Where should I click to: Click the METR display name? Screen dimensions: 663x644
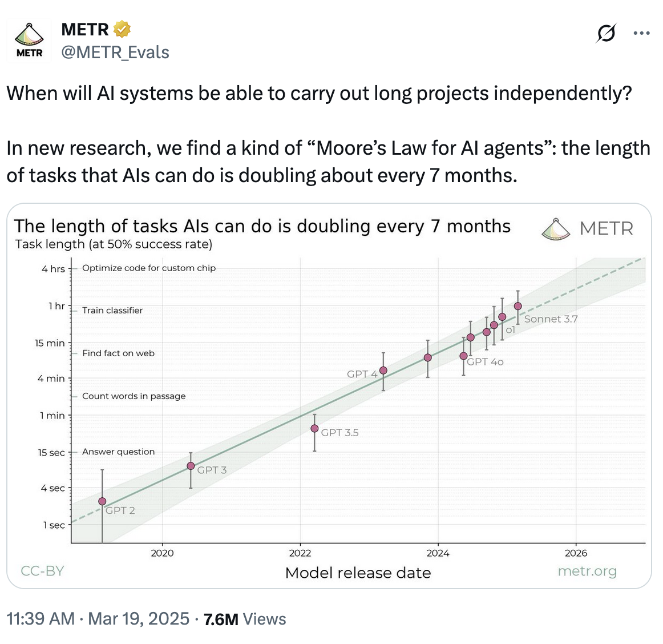pyautogui.click(x=85, y=29)
